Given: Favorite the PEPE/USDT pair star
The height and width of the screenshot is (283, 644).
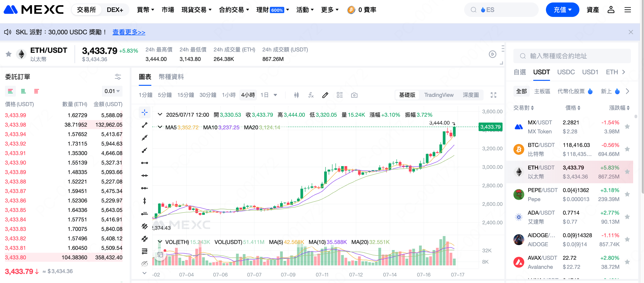Looking at the screenshot, I should pos(627,194).
